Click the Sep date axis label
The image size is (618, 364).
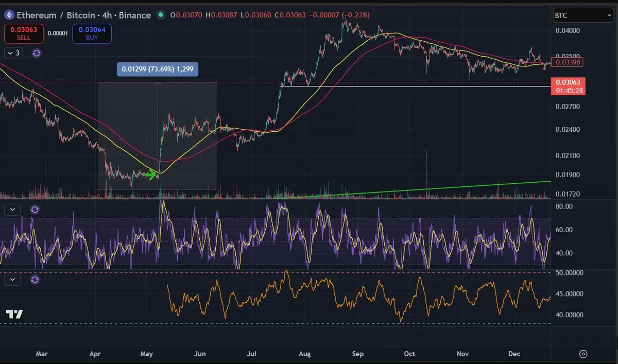pos(358,354)
